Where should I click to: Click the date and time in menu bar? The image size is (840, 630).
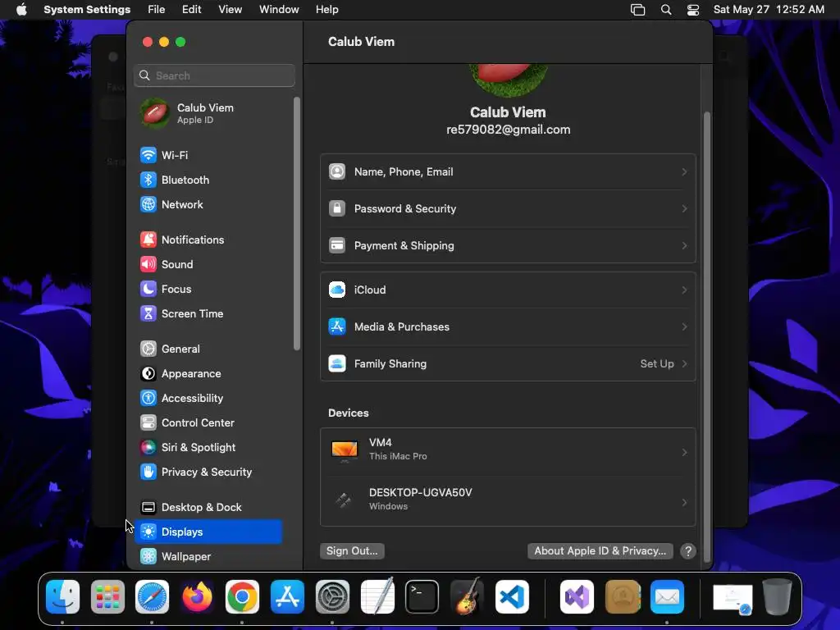(x=769, y=10)
